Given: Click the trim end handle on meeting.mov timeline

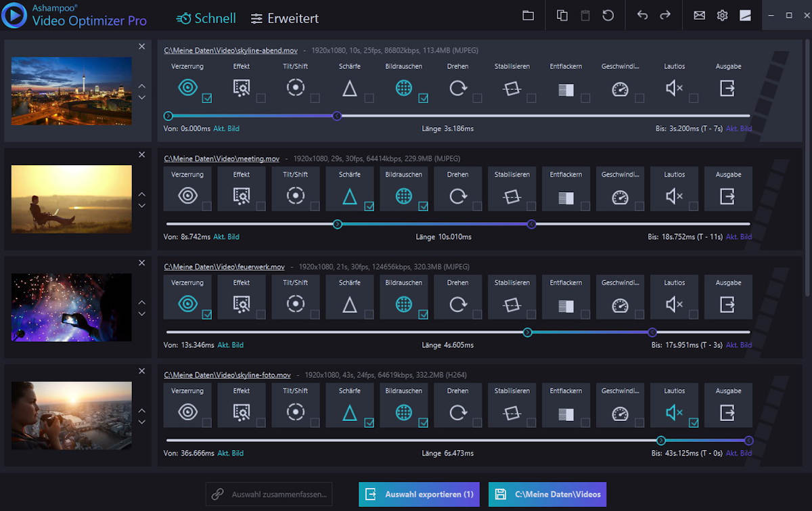Looking at the screenshot, I should pos(531,224).
